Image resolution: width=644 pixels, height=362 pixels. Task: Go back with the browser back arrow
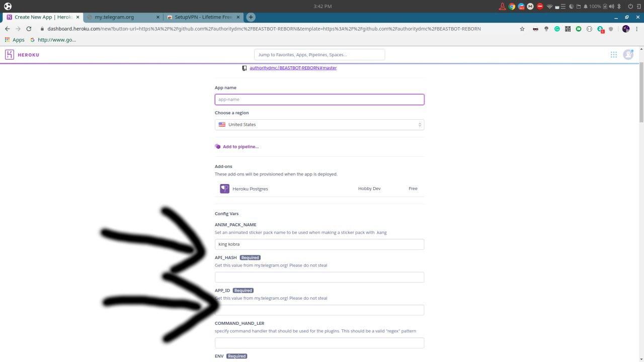pos(7,29)
